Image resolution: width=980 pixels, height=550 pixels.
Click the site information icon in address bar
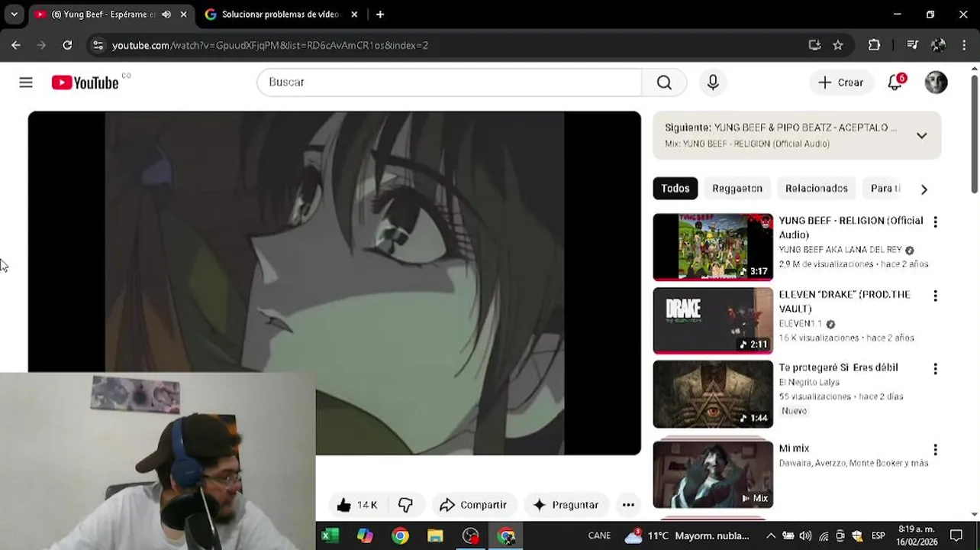pyautogui.click(x=98, y=45)
